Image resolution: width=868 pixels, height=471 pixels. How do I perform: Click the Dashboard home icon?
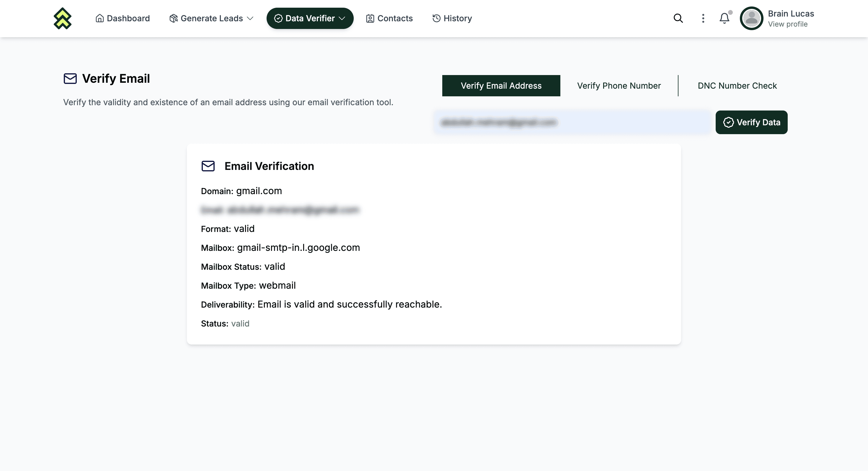[x=99, y=18]
